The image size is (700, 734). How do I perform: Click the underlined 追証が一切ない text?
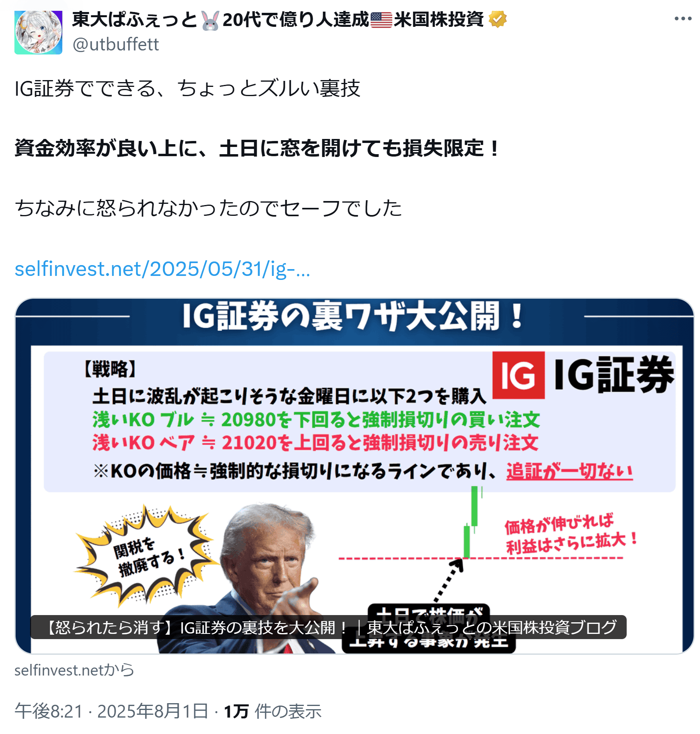coord(569,471)
